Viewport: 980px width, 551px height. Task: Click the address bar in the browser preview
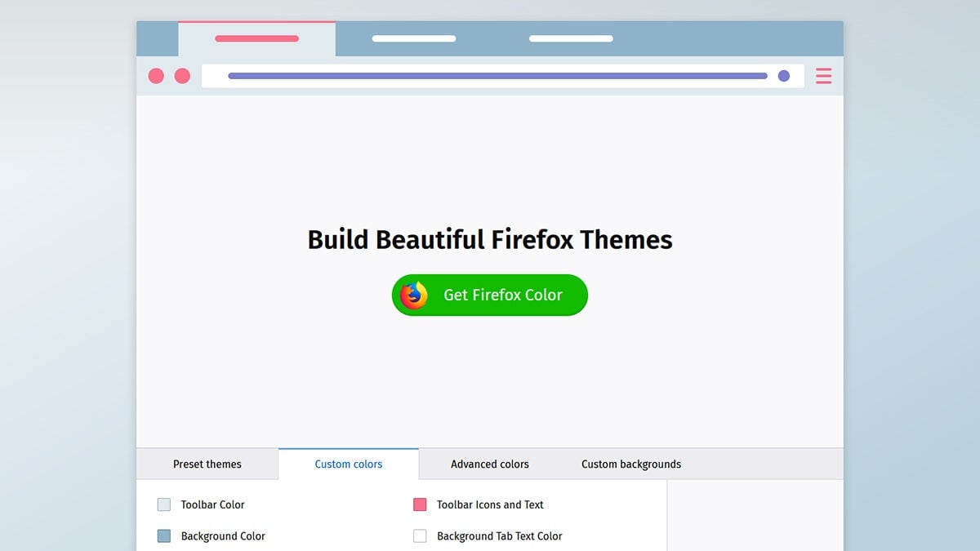[502, 75]
